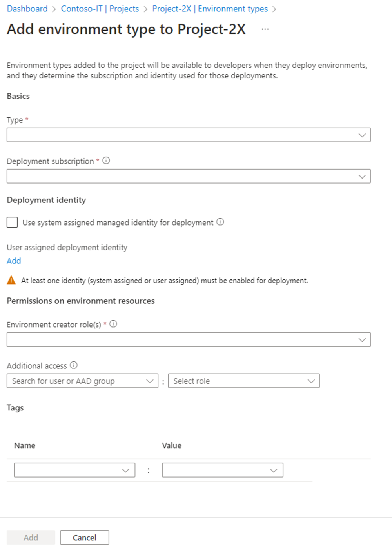The width and height of the screenshot is (392, 549).
Task: Open the ellipsis menu beside page title
Action: pos(265,29)
